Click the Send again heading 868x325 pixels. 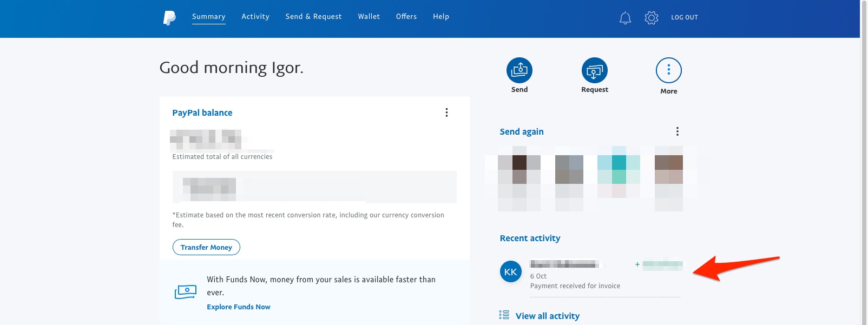[x=522, y=131]
